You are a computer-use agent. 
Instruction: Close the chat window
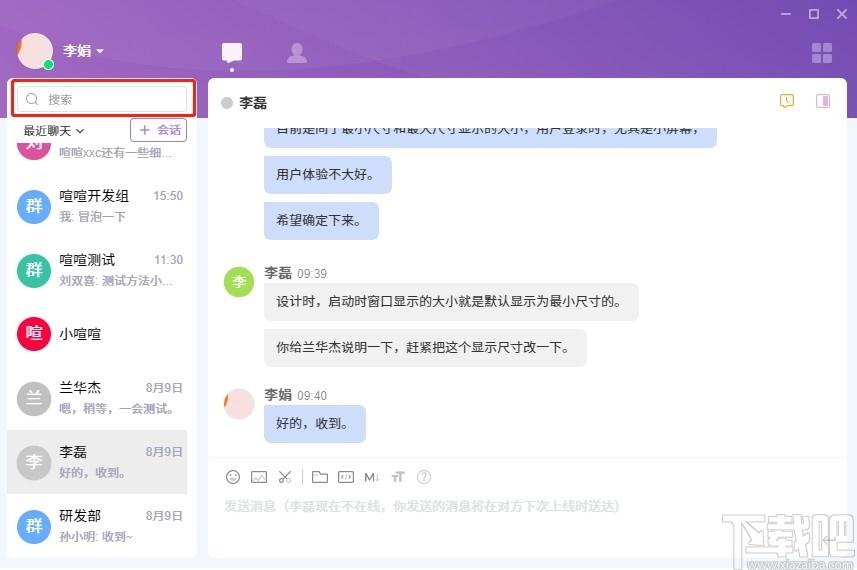coord(842,14)
